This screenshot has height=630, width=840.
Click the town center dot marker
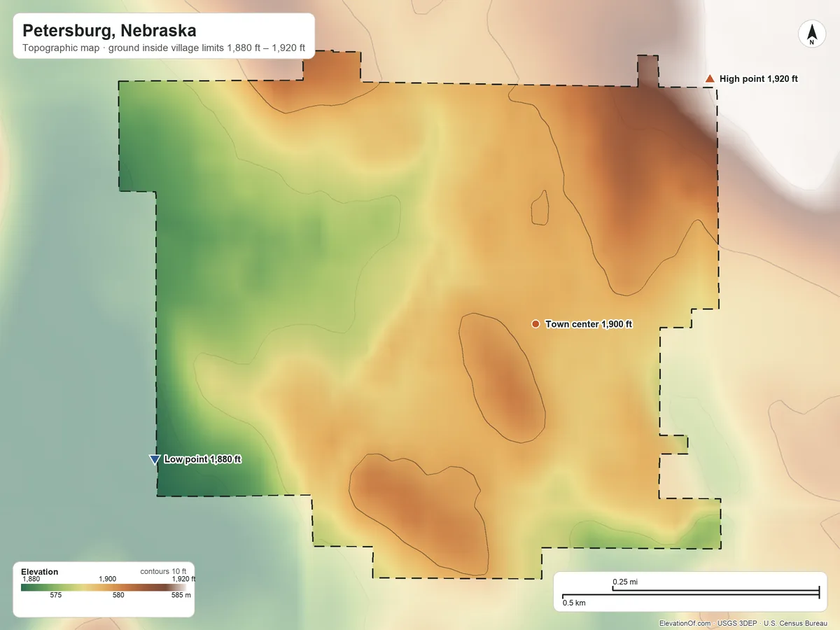(x=535, y=323)
